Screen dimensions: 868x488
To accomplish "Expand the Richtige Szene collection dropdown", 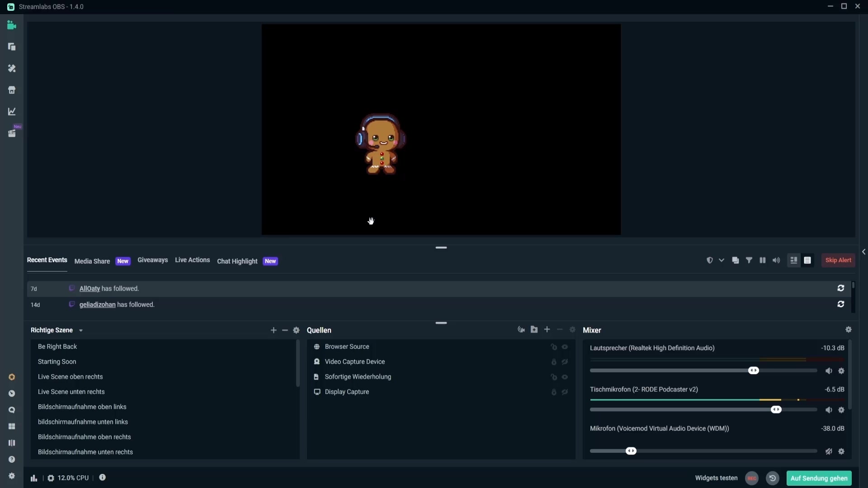I will 81,331.
